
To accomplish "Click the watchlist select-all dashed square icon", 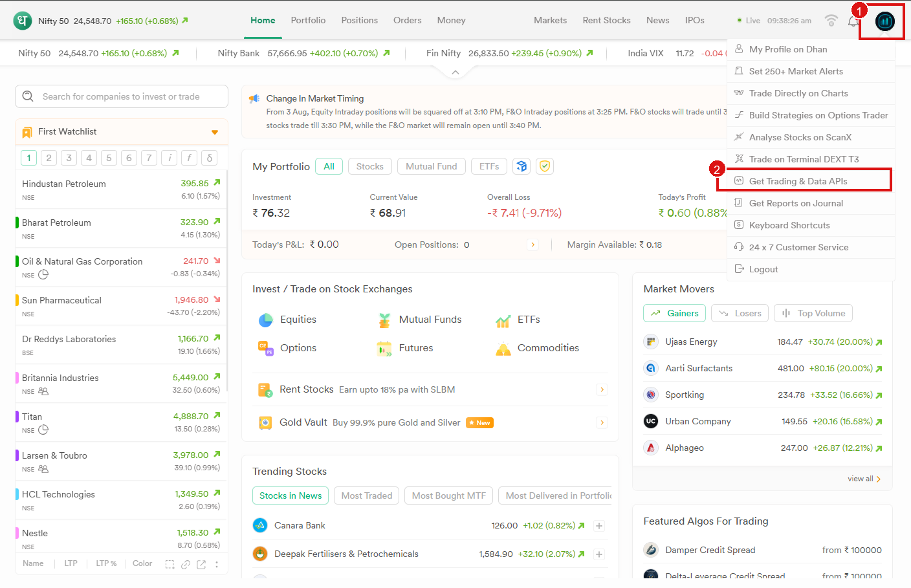I will [x=170, y=564].
